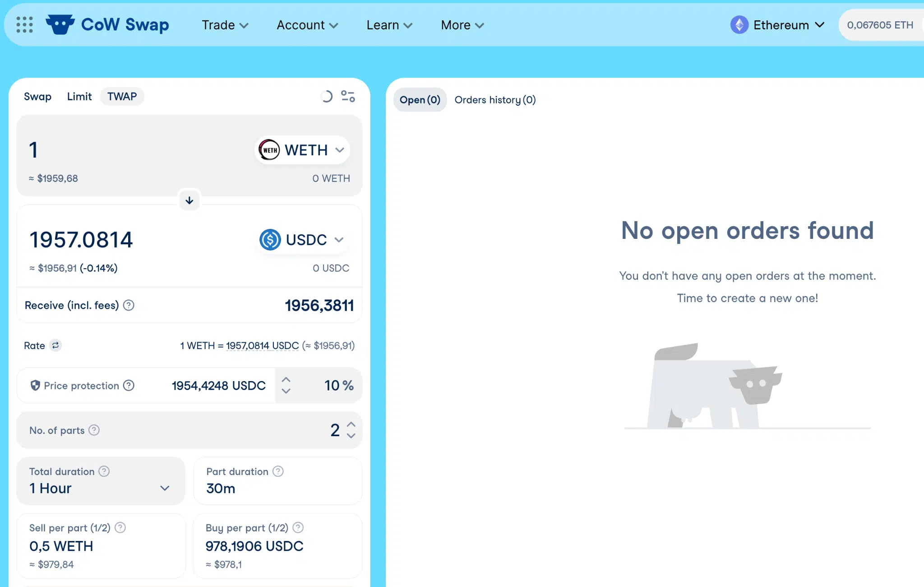This screenshot has width=924, height=587.
Task: Switch to the Limit tab
Action: tap(79, 97)
